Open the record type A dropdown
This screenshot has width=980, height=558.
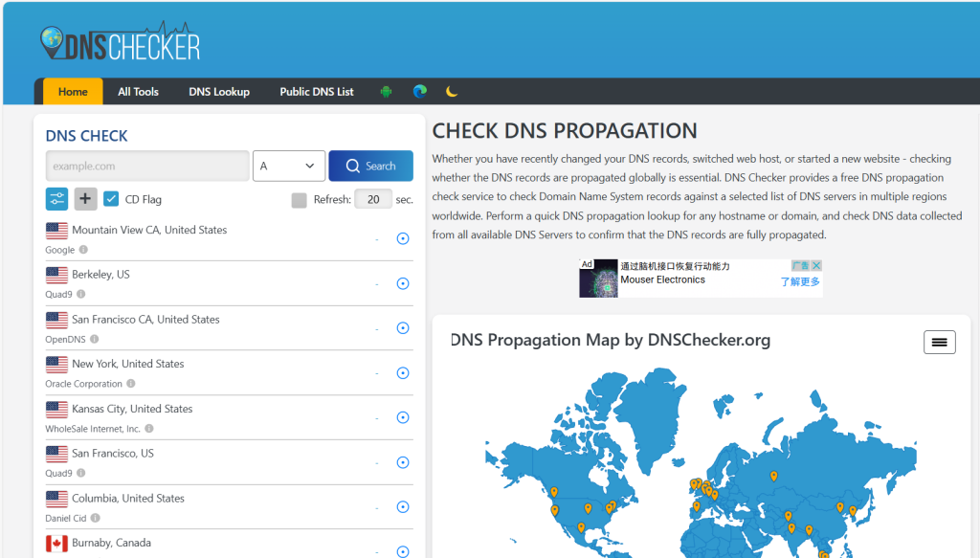288,166
